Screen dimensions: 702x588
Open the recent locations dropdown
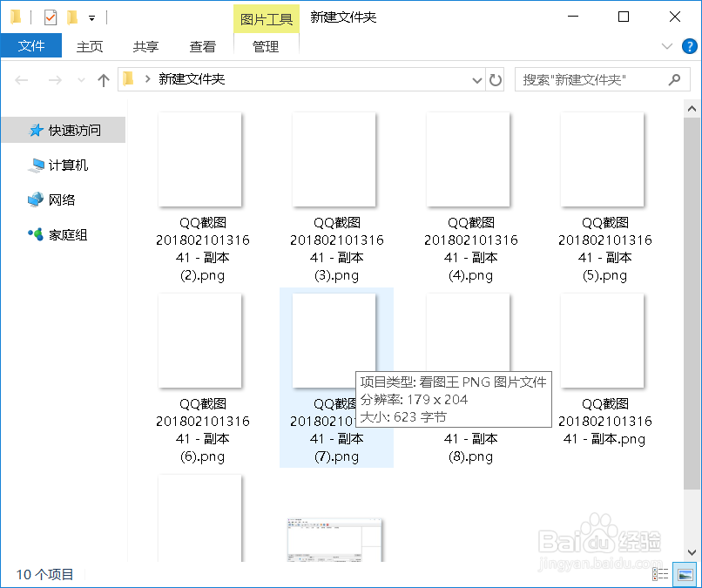[81, 80]
